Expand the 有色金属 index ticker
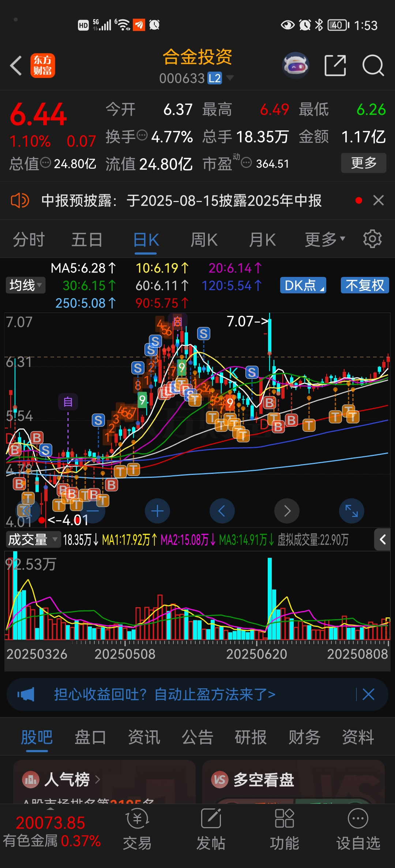The width and height of the screenshot is (395, 868). tap(51, 832)
